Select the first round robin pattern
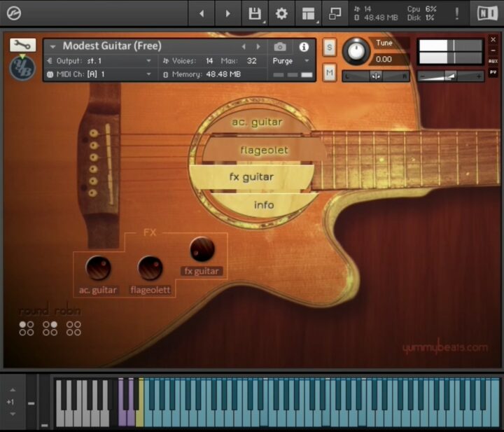Screen dimensions: 504x432 click(x=27, y=328)
